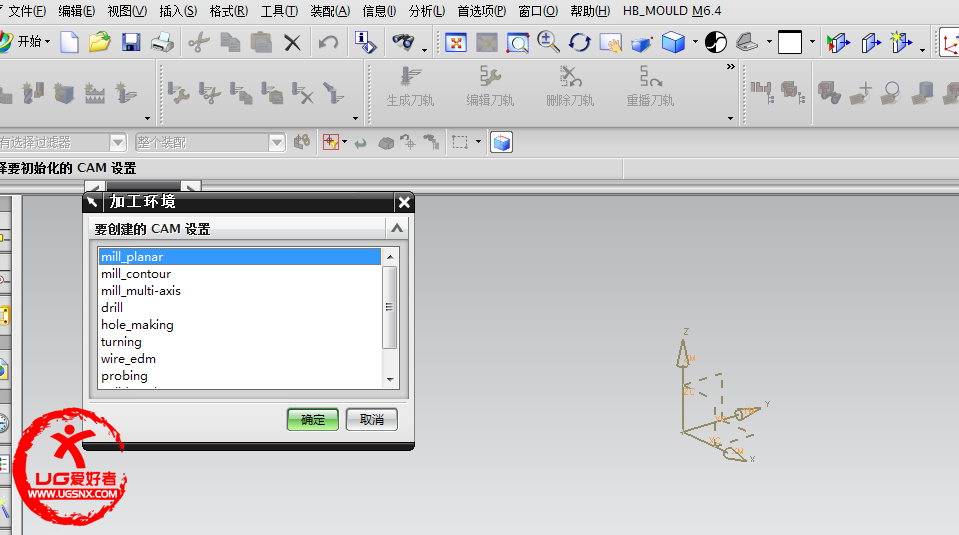Click the shaded cube rendering style icon
959x535 pixels.
673,42
